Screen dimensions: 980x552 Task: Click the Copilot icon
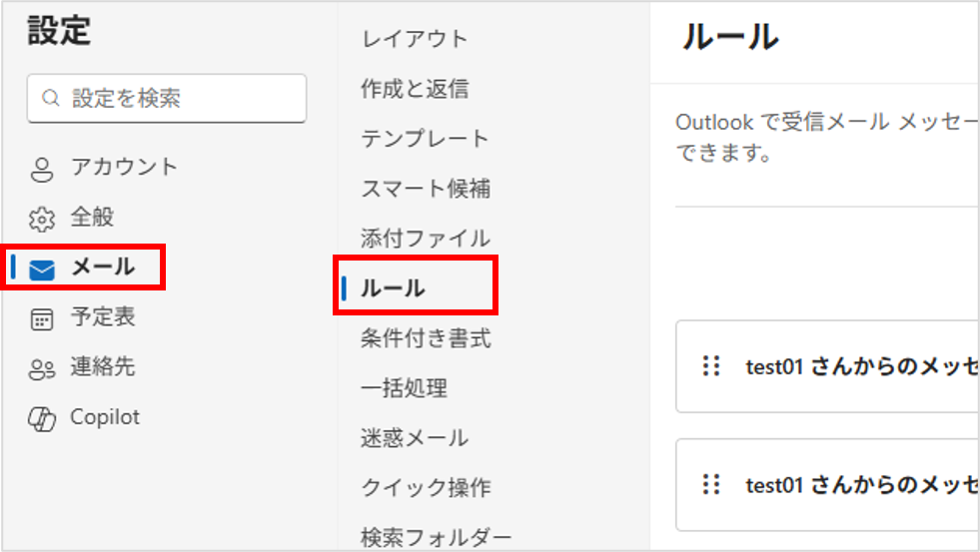42,419
